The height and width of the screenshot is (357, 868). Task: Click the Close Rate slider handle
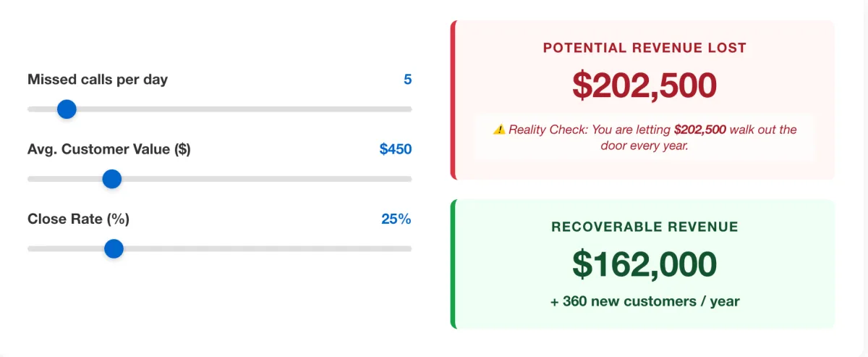click(x=114, y=249)
